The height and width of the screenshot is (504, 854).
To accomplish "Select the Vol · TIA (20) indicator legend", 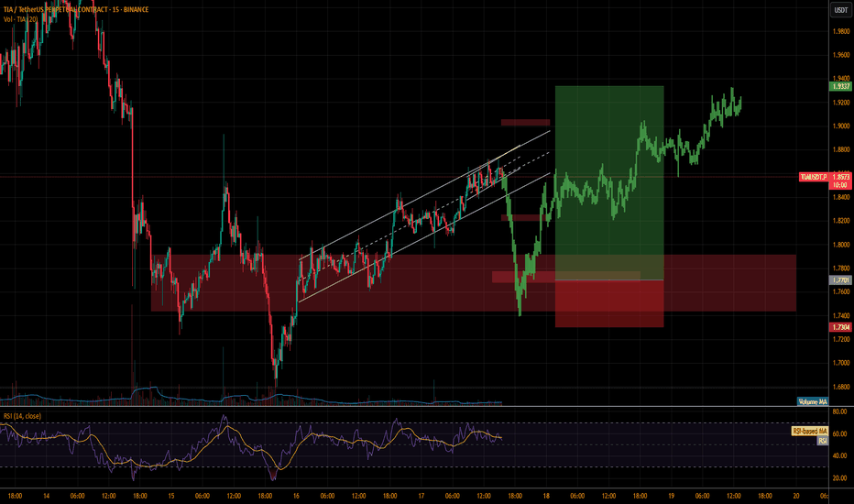I will tap(20, 19).
